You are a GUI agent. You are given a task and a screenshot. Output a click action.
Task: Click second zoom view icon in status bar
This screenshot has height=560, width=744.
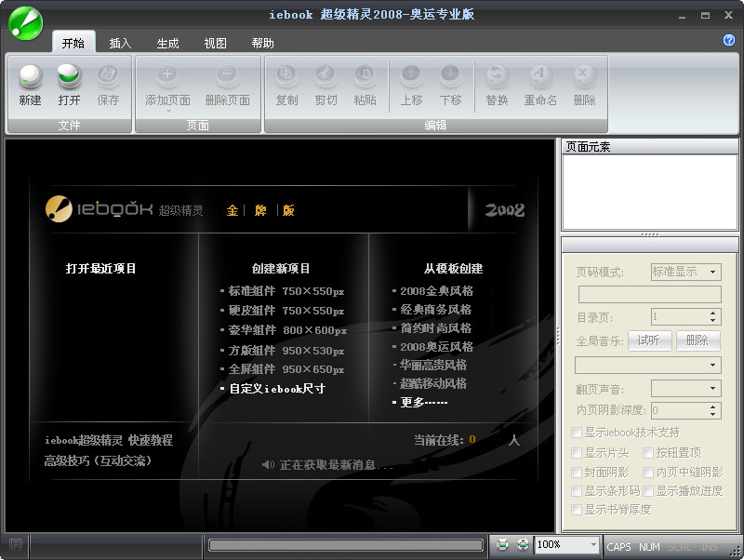523,544
